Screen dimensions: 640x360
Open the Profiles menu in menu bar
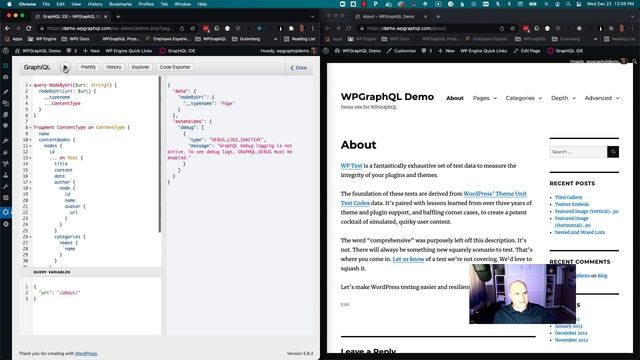pyautogui.click(x=146, y=4)
